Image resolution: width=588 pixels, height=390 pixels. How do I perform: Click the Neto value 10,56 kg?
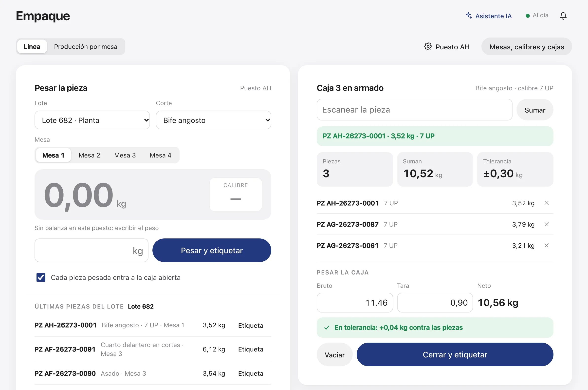498,302
